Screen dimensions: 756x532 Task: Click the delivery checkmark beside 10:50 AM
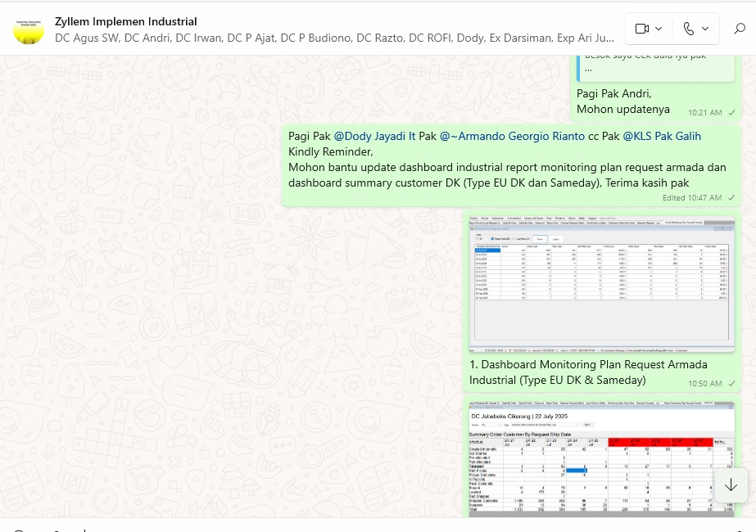pos(731,383)
